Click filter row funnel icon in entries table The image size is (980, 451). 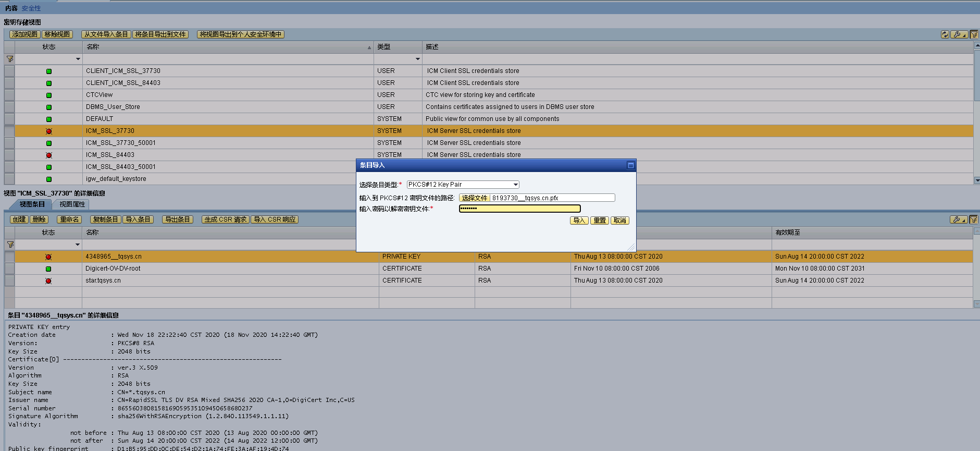coord(10,244)
